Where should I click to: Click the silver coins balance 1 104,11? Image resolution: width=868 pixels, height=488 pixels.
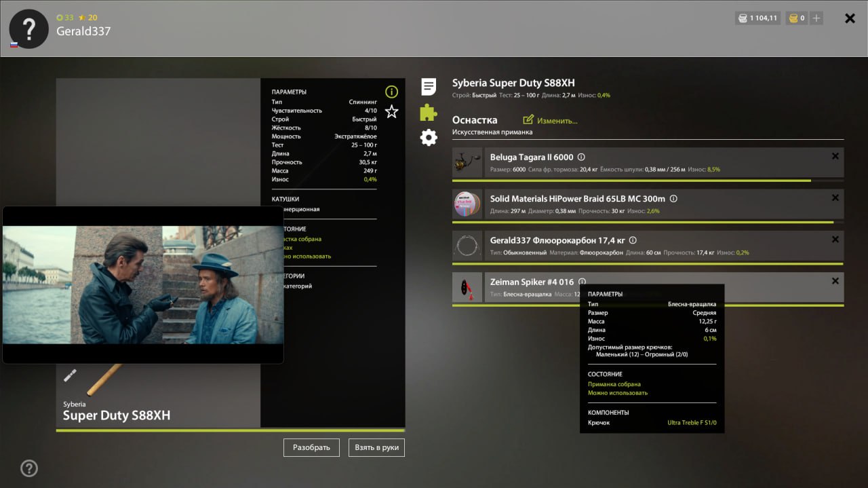[x=757, y=18]
